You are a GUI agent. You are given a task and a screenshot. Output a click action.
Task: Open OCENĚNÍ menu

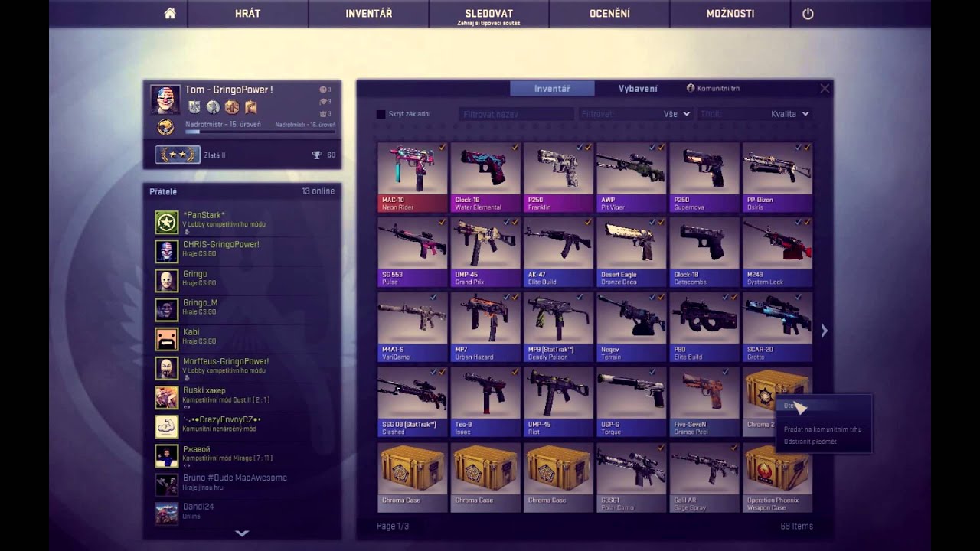coord(609,14)
